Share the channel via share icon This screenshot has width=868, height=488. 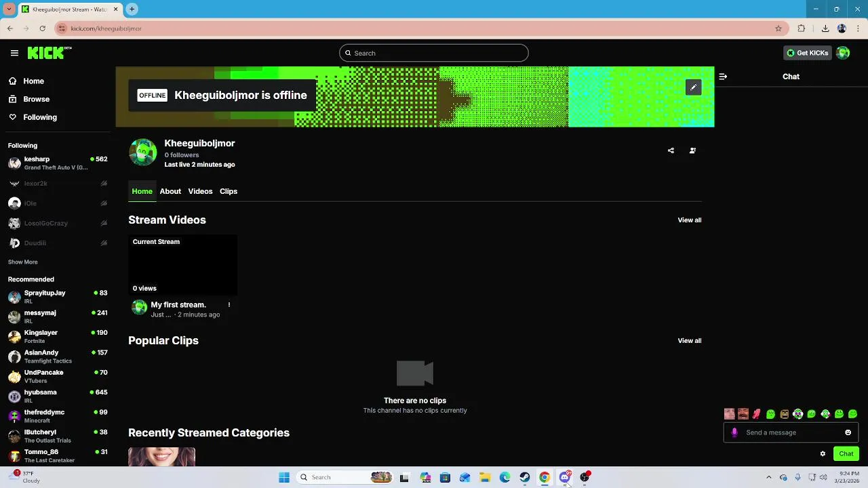[671, 150]
